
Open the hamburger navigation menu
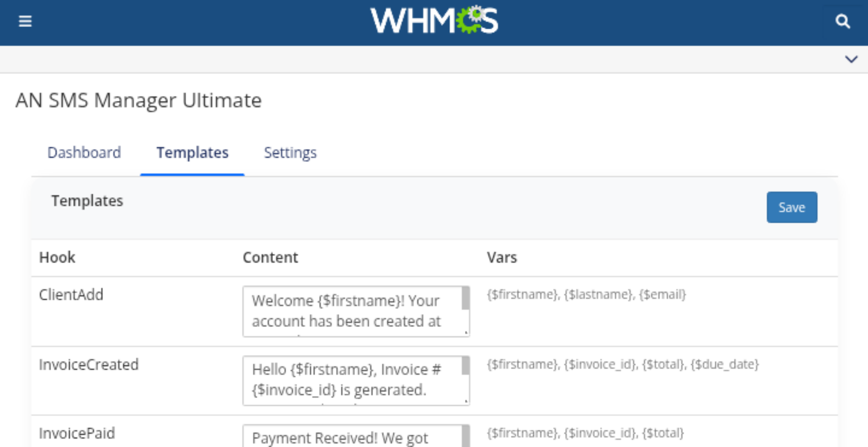25,21
